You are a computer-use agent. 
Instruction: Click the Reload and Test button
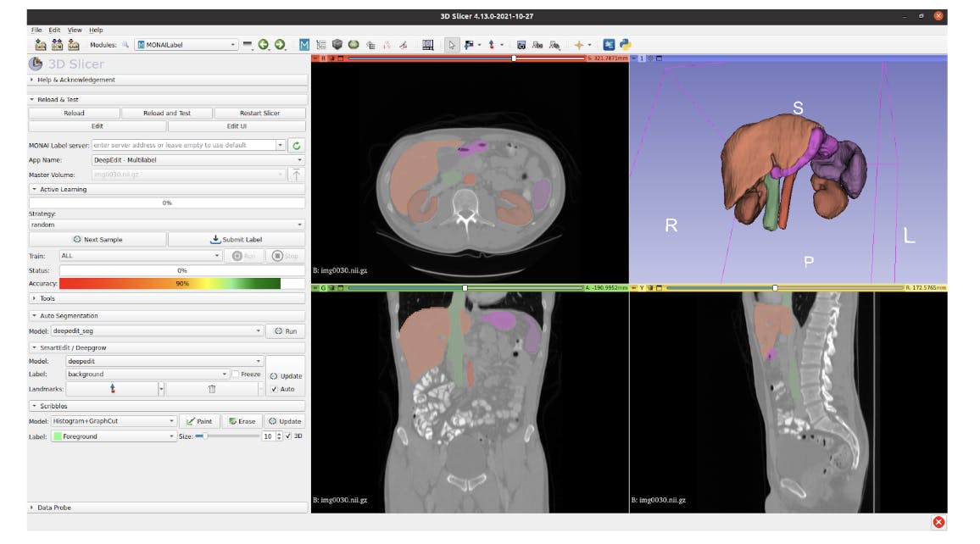[167, 113]
